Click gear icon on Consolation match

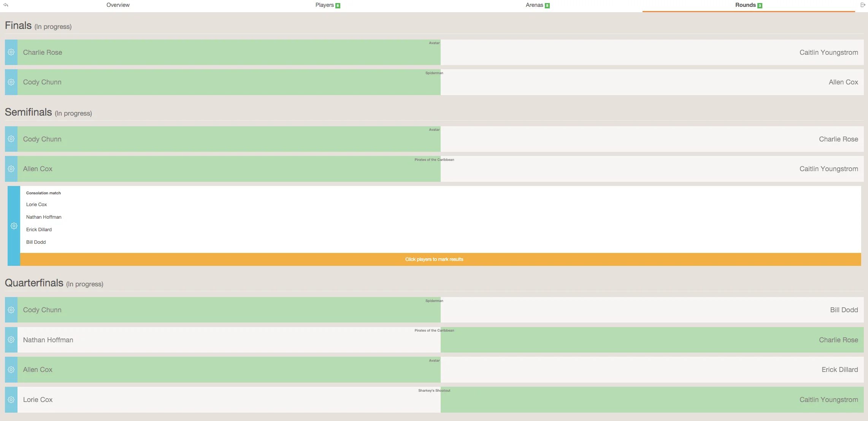14,226
